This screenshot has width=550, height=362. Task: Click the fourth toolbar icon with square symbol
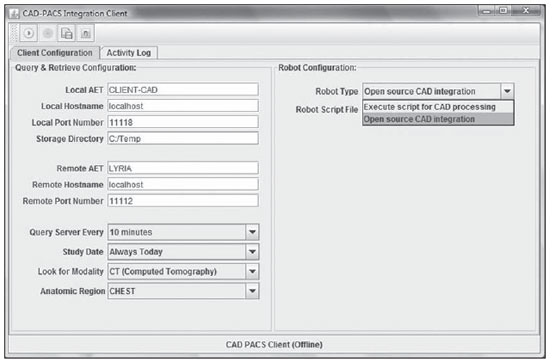coord(85,33)
